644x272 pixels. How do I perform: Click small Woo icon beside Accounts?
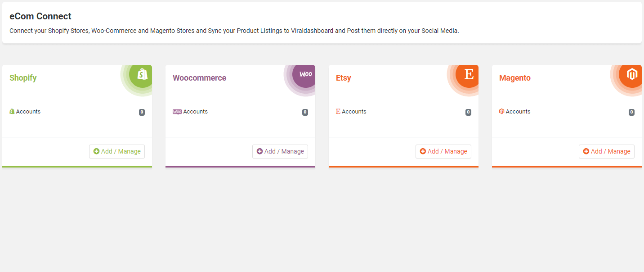[x=177, y=112]
